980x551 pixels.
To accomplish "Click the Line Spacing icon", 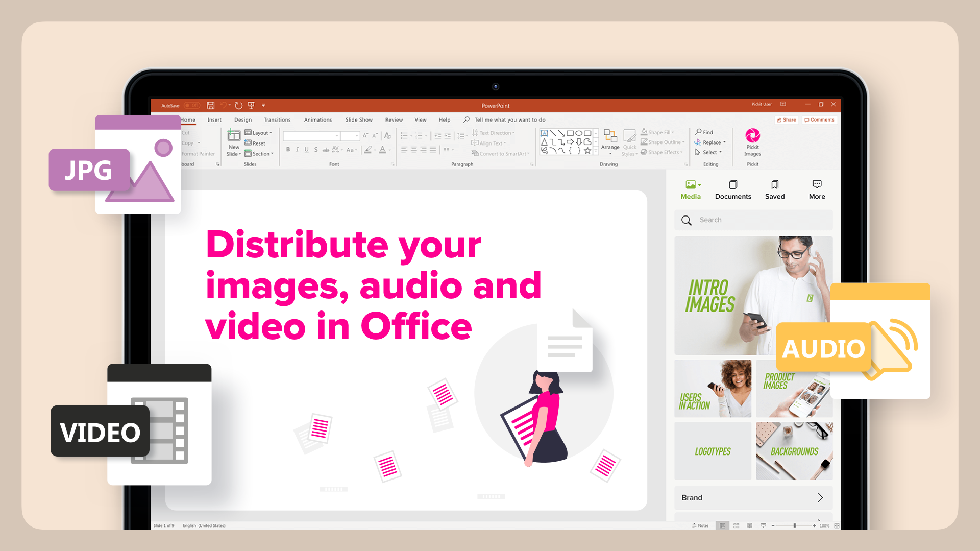I will click(x=461, y=136).
